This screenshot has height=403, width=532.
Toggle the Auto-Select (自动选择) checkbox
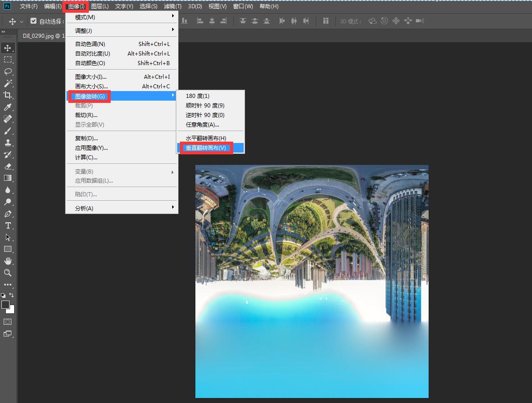pos(34,21)
